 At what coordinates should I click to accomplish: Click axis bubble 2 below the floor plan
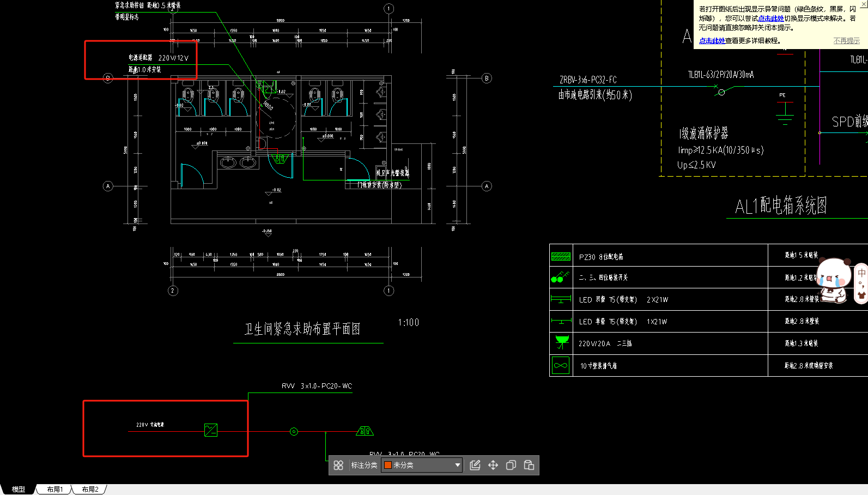(x=173, y=291)
